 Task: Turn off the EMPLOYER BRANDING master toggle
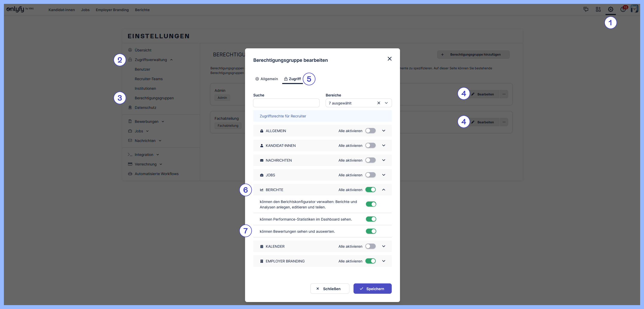click(x=371, y=261)
